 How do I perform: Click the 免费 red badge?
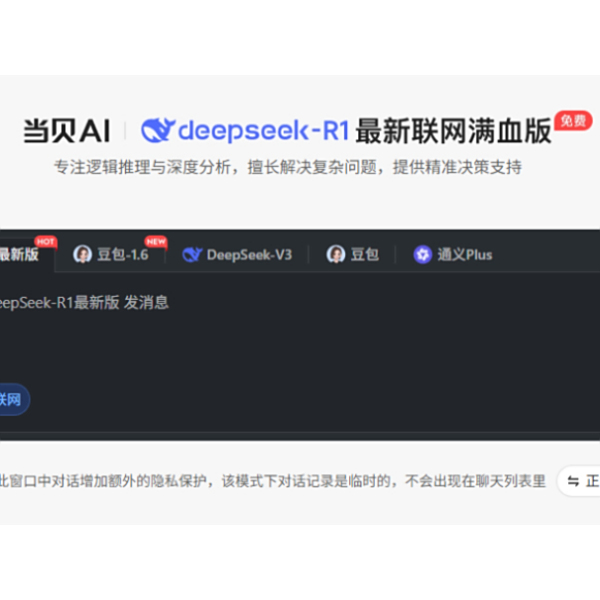point(573,121)
